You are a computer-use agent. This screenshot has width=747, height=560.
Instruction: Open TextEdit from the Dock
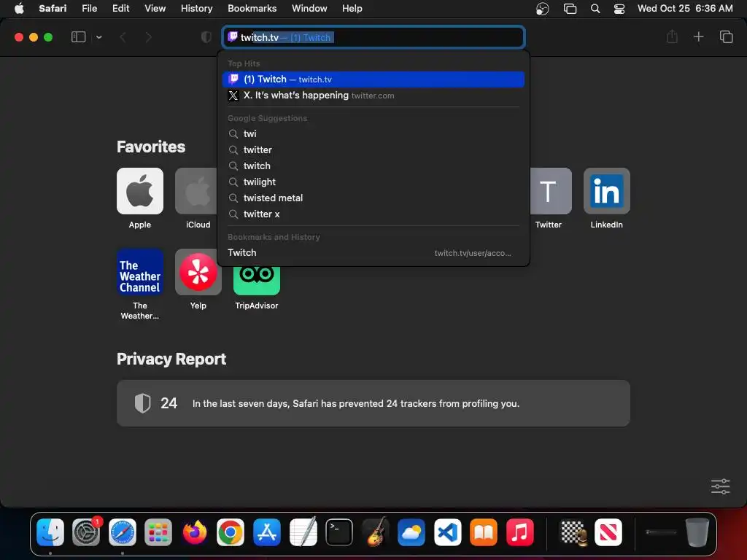pyautogui.click(x=303, y=532)
